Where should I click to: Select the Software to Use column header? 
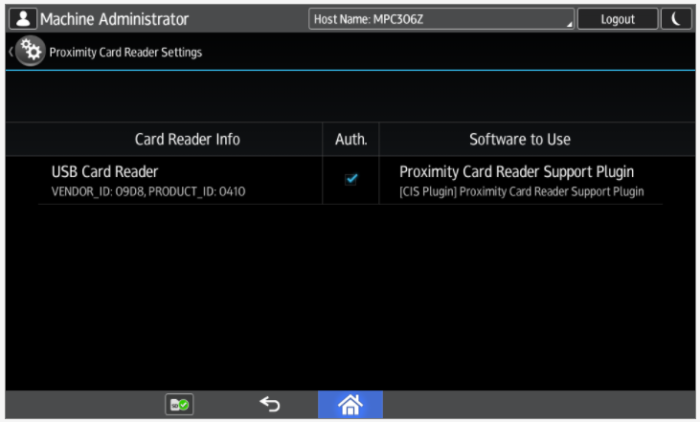520,139
